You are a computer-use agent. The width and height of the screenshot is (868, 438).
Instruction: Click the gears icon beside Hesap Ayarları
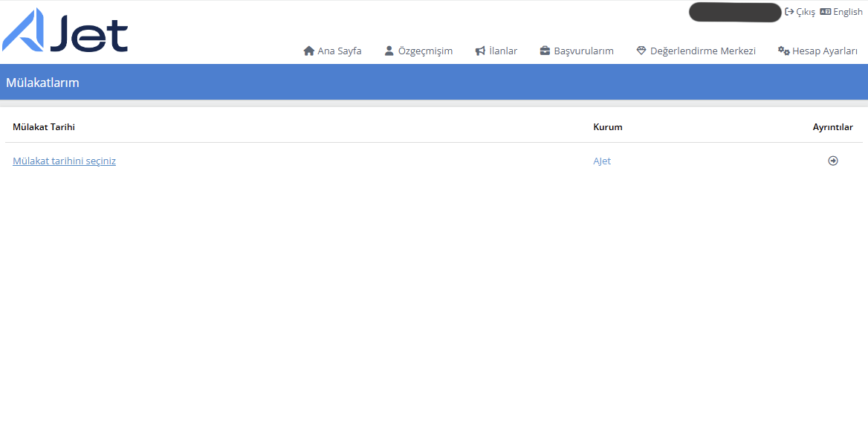pyautogui.click(x=783, y=51)
